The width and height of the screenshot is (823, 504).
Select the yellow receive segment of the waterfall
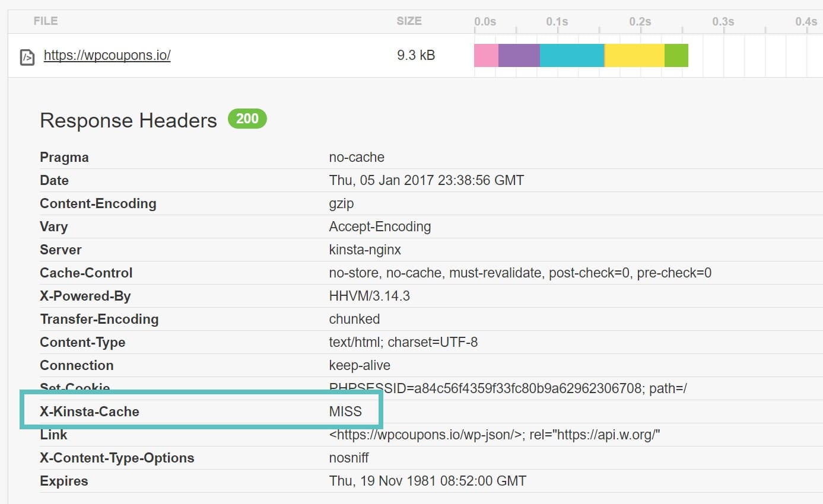[x=633, y=55]
